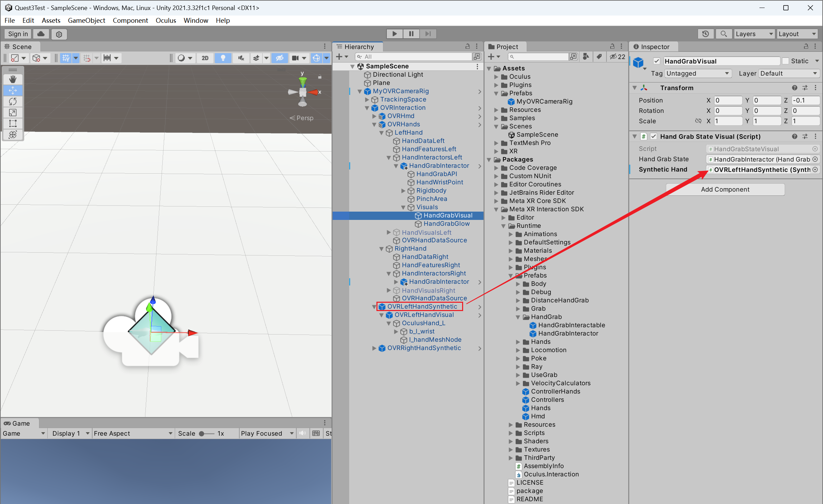Open the Free Aspect dropdown
823x504 pixels.
[x=133, y=434]
